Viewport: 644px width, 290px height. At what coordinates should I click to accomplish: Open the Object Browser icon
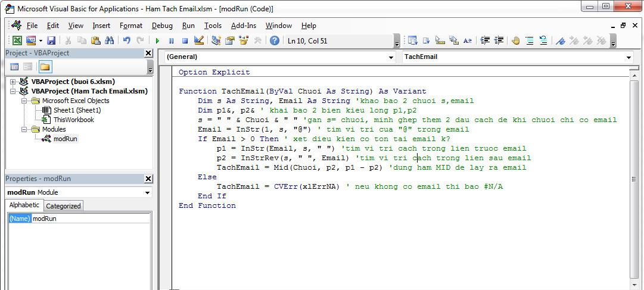click(244, 40)
